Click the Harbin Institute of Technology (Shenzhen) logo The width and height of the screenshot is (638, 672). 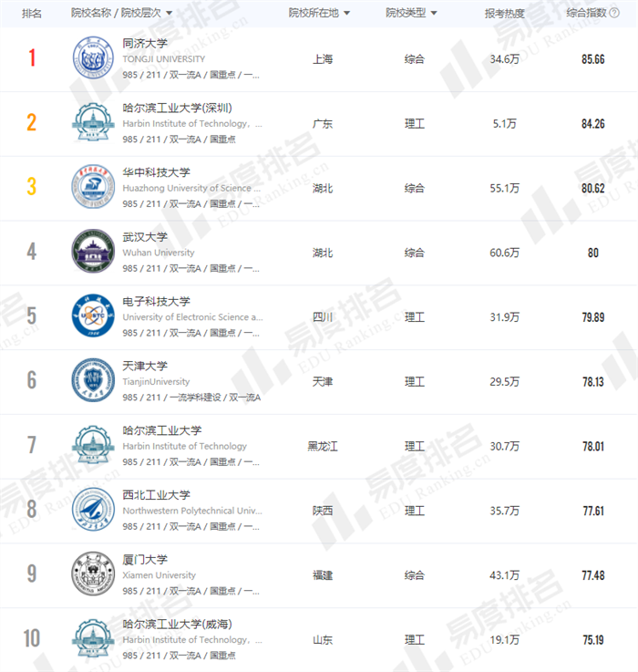point(94,123)
